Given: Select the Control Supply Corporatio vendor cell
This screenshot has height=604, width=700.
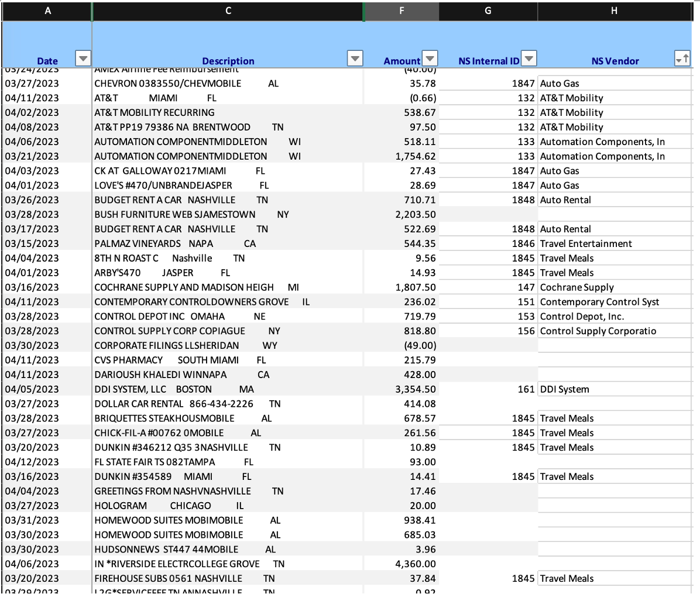Looking at the screenshot, I should (615, 331).
